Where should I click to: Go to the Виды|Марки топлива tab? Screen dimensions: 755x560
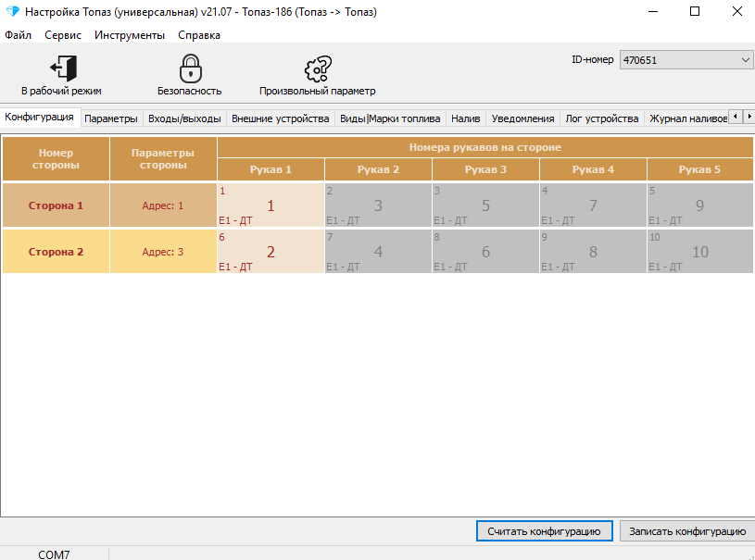coord(390,118)
